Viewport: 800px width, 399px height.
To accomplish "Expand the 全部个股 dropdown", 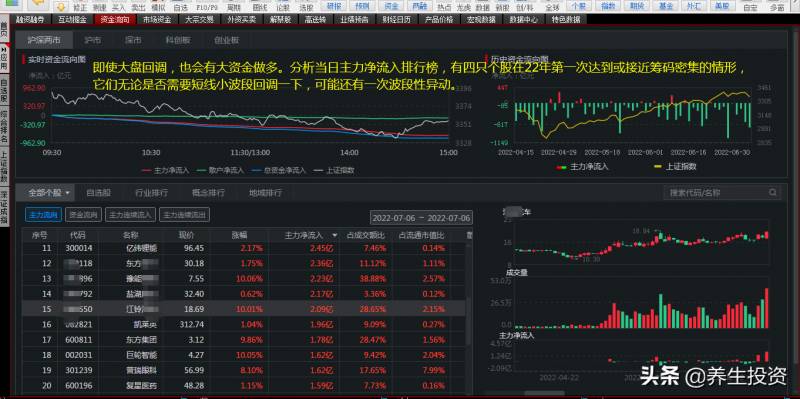I will [49, 193].
